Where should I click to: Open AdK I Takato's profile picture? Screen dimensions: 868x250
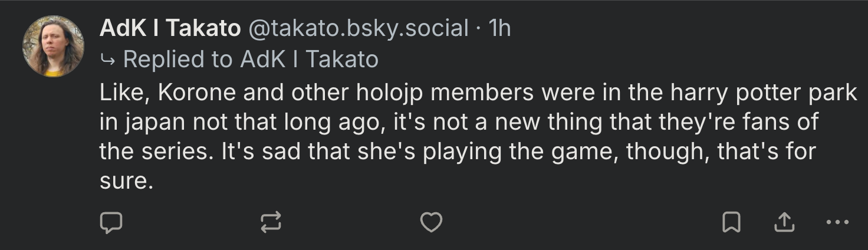54,46
